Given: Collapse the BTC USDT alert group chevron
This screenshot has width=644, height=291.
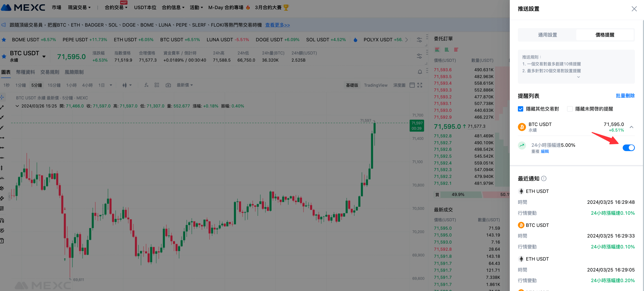Looking at the screenshot, I should [632, 127].
